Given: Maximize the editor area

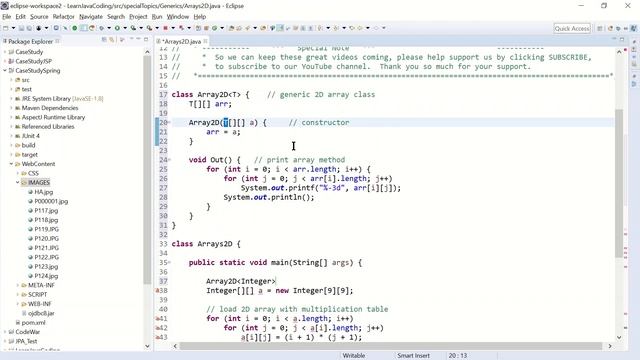Looking at the screenshot, I should coord(622,40).
